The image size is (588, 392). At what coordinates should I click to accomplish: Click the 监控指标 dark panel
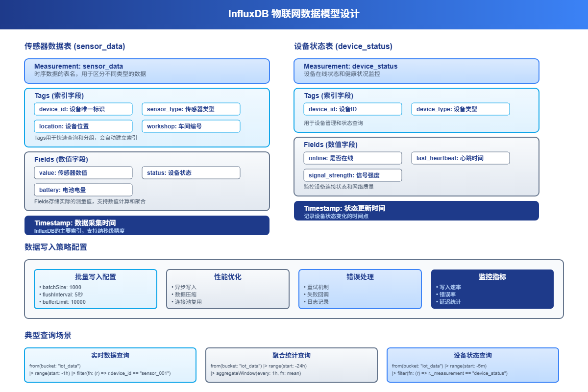[x=492, y=289]
